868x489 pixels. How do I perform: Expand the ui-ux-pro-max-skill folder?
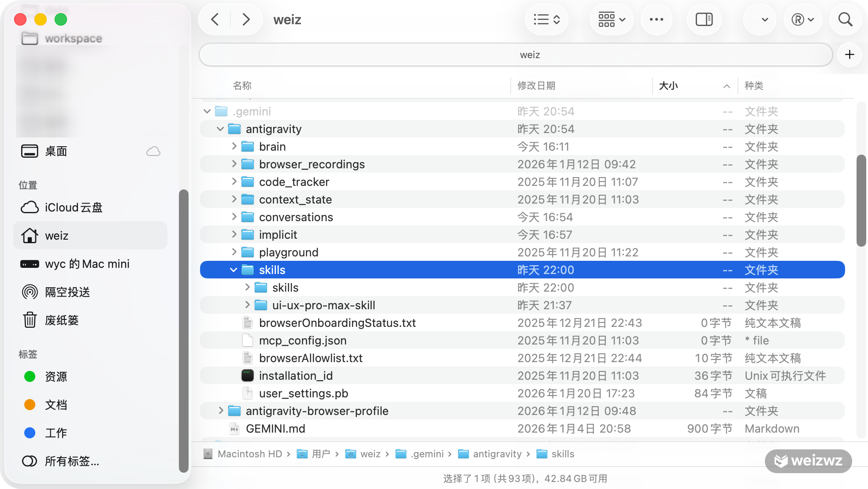click(x=247, y=305)
